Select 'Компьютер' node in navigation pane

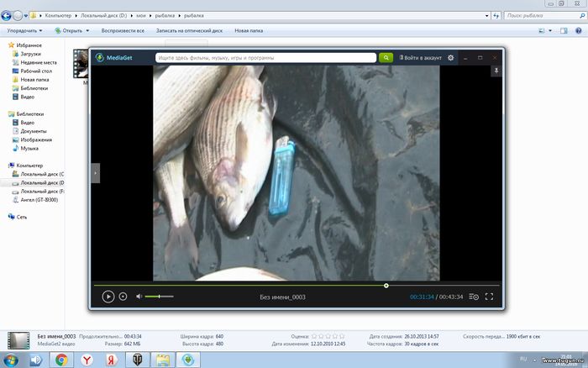click(25, 166)
